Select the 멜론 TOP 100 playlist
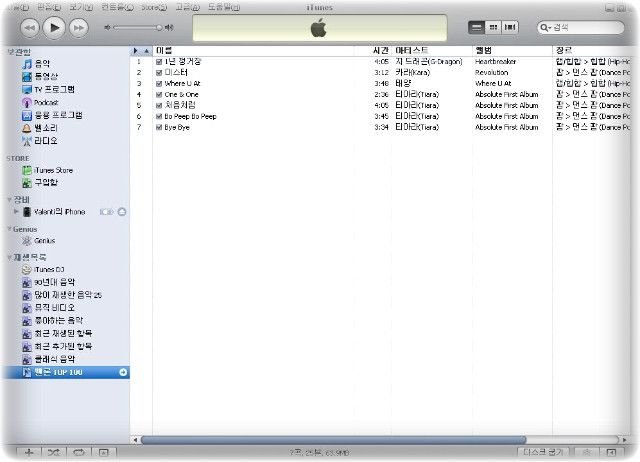 [x=67, y=372]
